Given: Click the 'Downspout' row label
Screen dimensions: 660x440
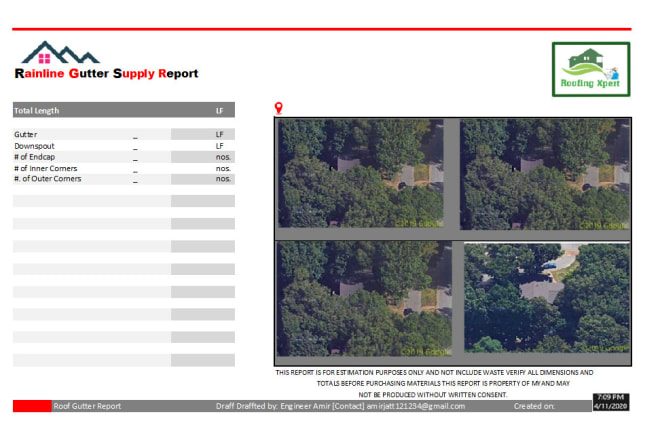Looking at the screenshot, I should click(x=34, y=146).
